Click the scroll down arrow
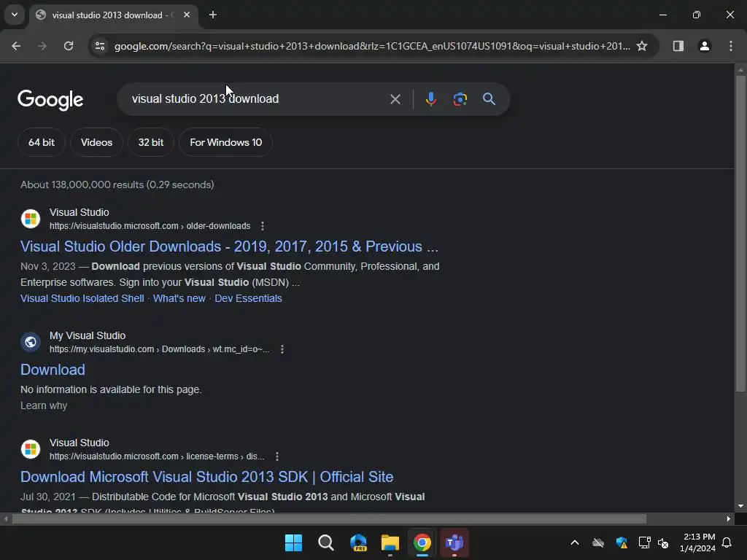Screen dimensions: 747x560 [x=740, y=506]
